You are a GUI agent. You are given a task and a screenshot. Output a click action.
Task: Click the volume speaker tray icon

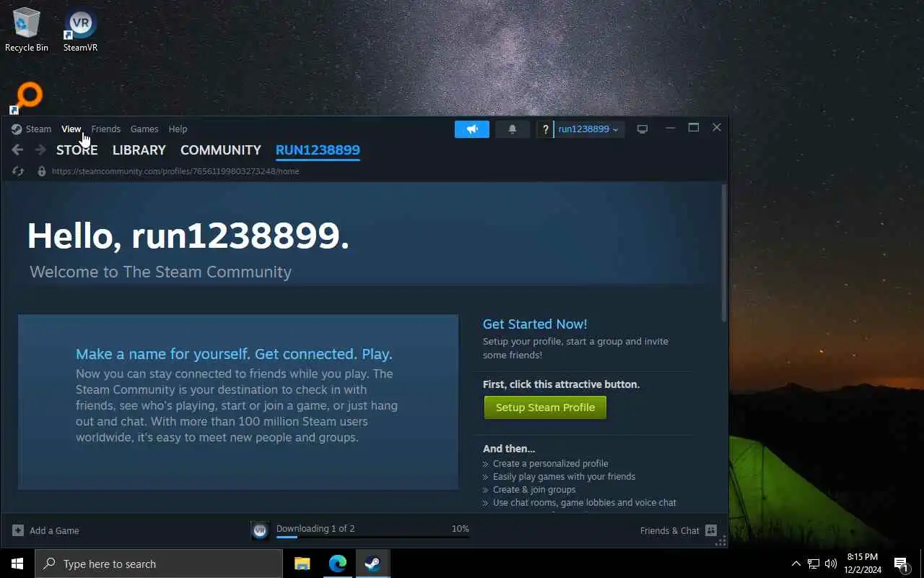pyautogui.click(x=831, y=564)
